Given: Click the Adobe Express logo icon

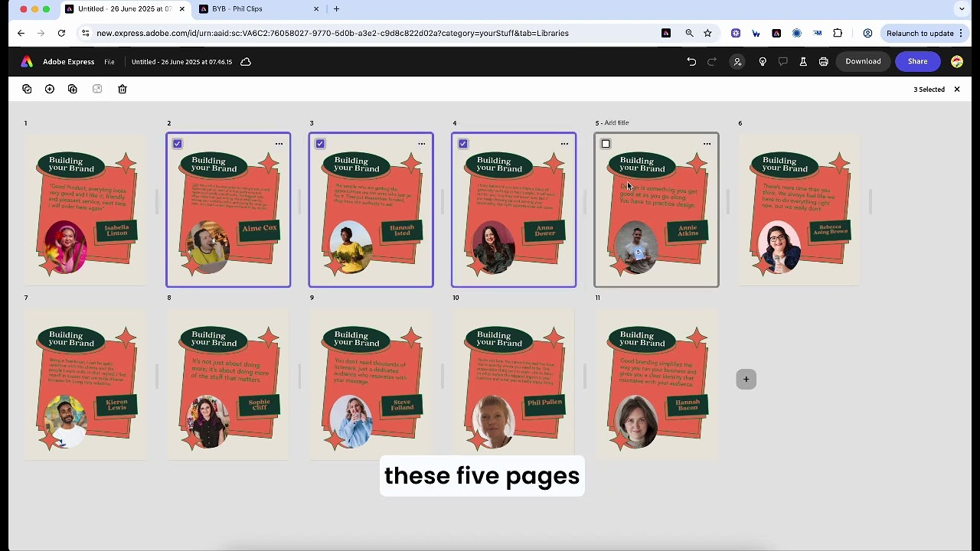Looking at the screenshot, I should (x=27, y=62).
